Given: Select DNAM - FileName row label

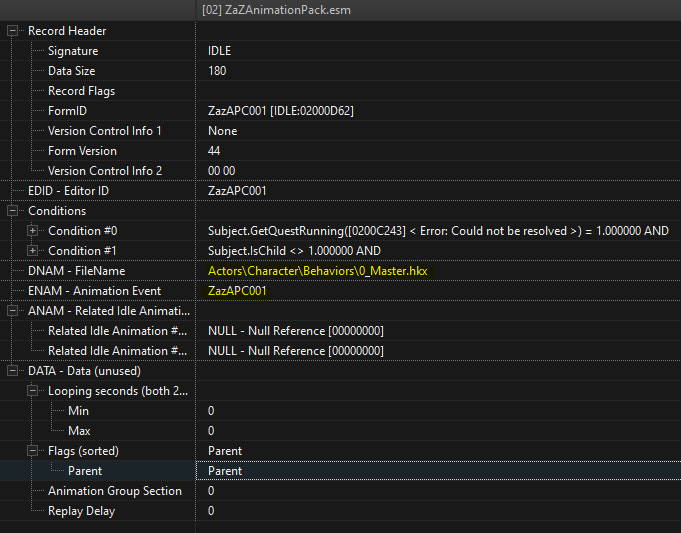Looking at the screenshot, I should click(76, 271).
